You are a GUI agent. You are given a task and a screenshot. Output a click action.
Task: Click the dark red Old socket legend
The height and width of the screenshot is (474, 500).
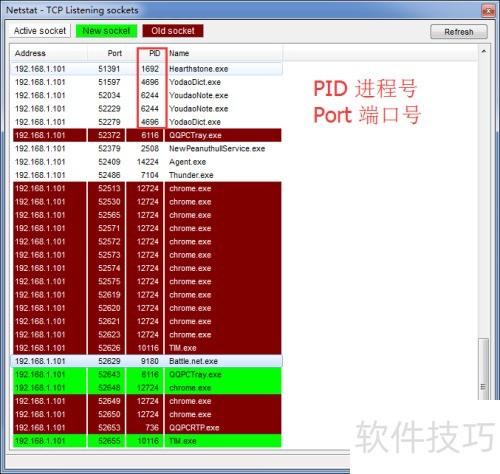(x=173, y=31)
